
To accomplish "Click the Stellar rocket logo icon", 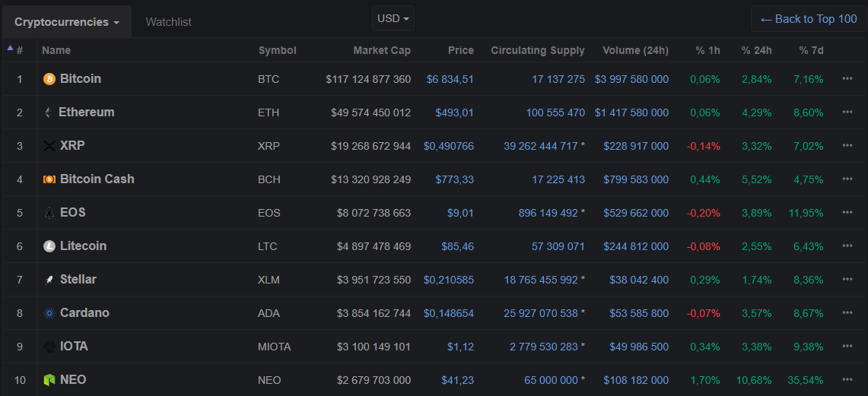I will click(49, 280).
